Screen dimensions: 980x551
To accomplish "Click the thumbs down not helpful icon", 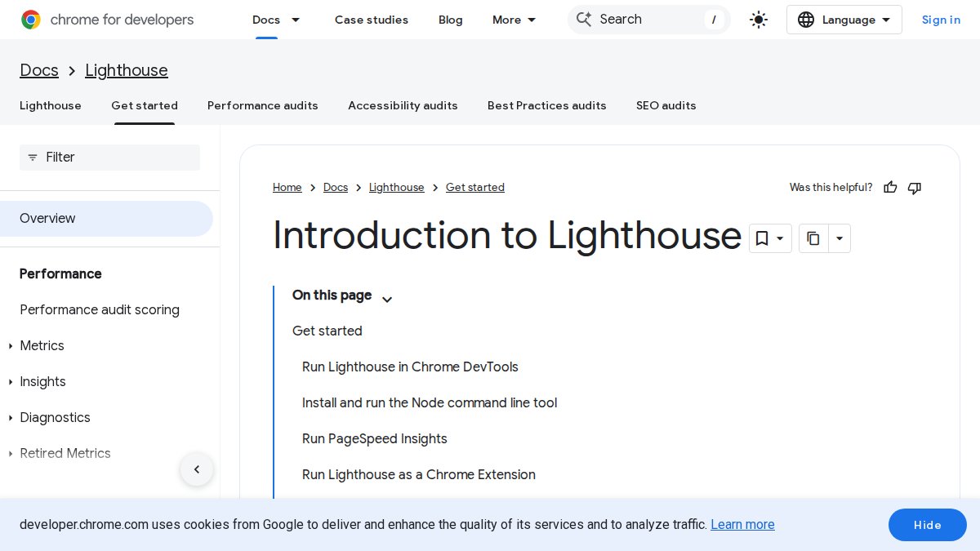I will 915,188.
